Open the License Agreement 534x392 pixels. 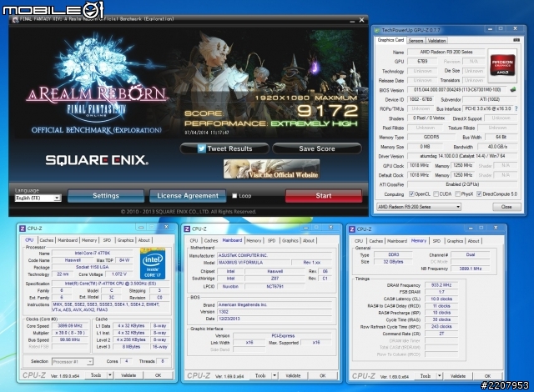[188, 196]
